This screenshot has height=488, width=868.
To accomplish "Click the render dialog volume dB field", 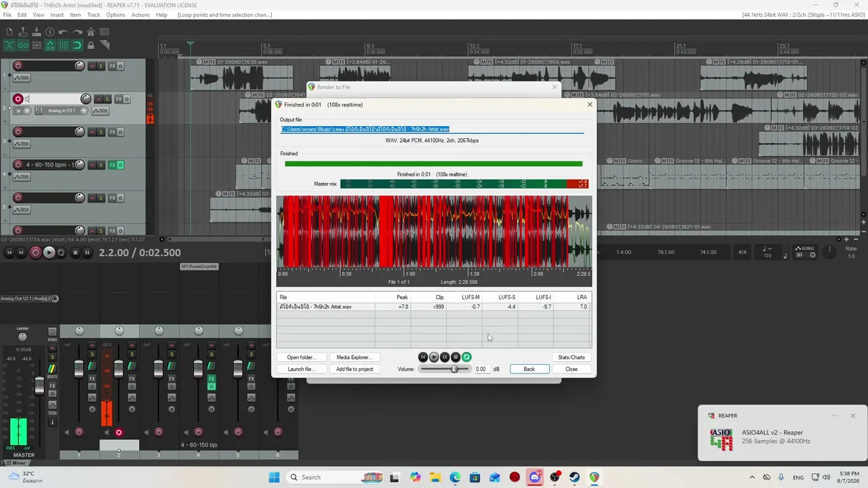I will 481,369.
